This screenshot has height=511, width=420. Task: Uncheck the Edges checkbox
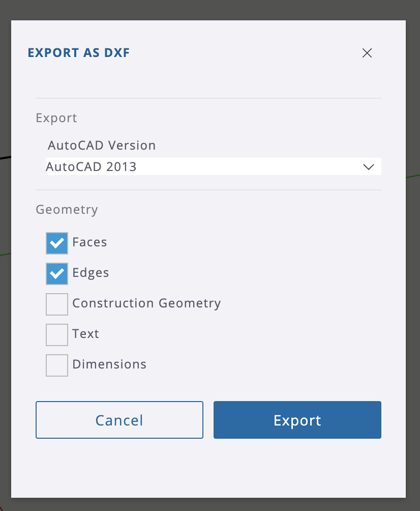click(57, 274)
